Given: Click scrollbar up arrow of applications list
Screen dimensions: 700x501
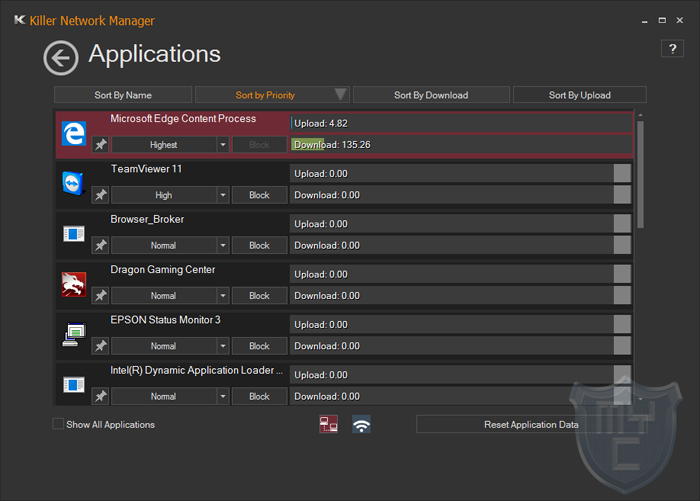Looking at the screenshot, I should pyautogui.click(x=641, y=115).
